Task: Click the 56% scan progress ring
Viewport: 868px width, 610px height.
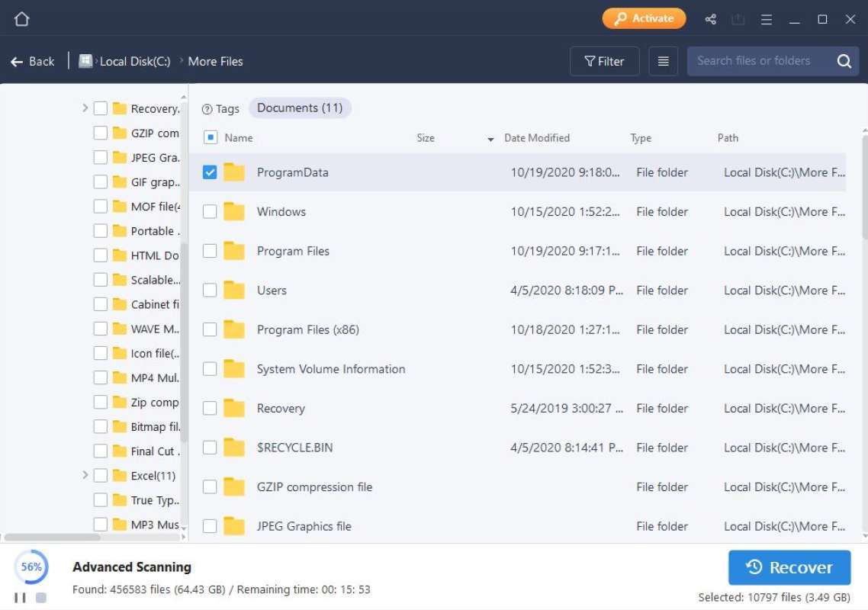Action: tap(31, 567)
